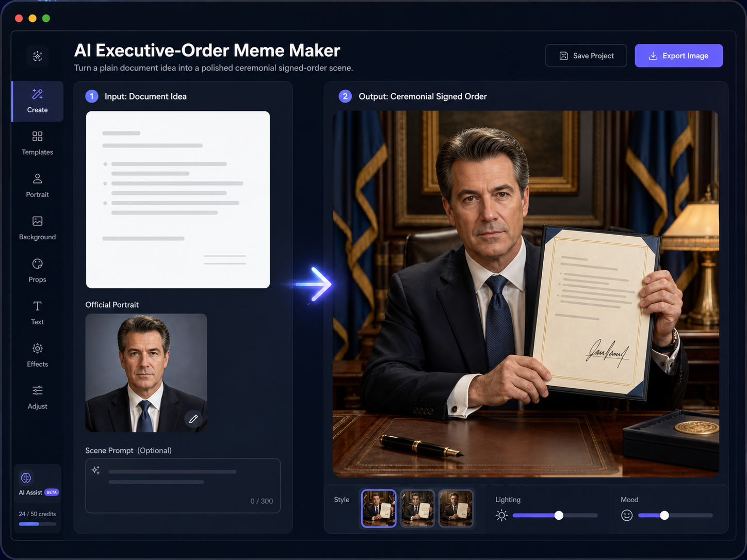Click the sparkle icon in Scene Prompt

click(x=95, y=470)
